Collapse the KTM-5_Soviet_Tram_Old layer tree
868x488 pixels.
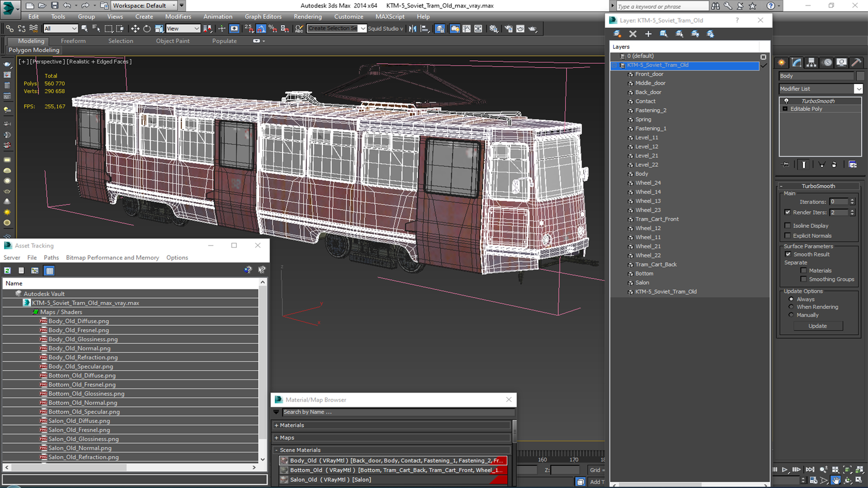click(x=614, y=66)
